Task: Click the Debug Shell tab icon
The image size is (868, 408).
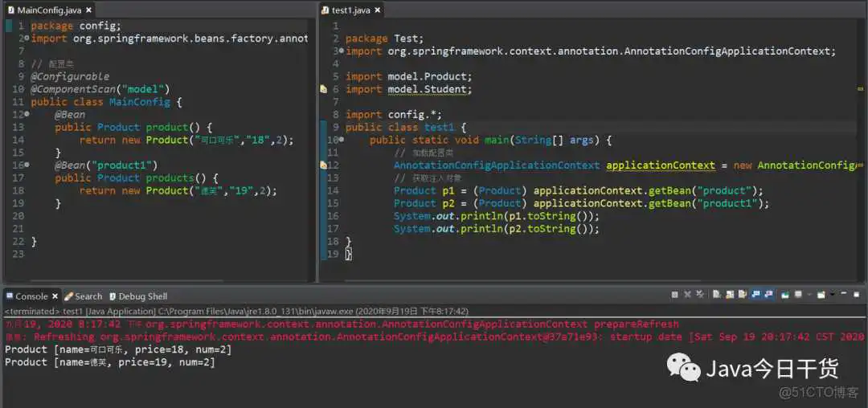Action: pos(113,296)
